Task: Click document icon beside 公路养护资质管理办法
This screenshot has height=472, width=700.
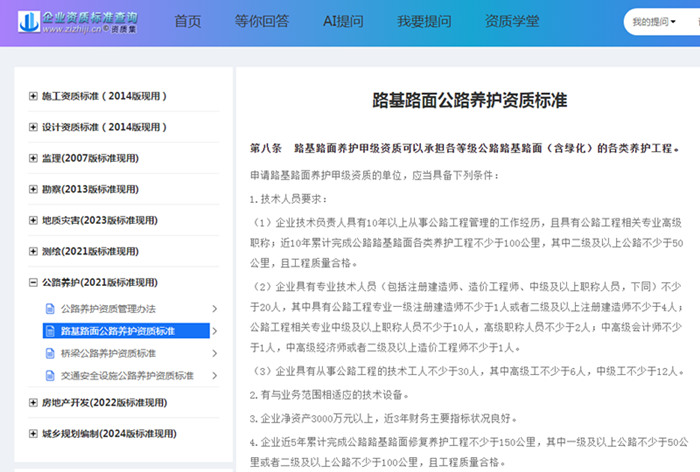Action: 50,308
